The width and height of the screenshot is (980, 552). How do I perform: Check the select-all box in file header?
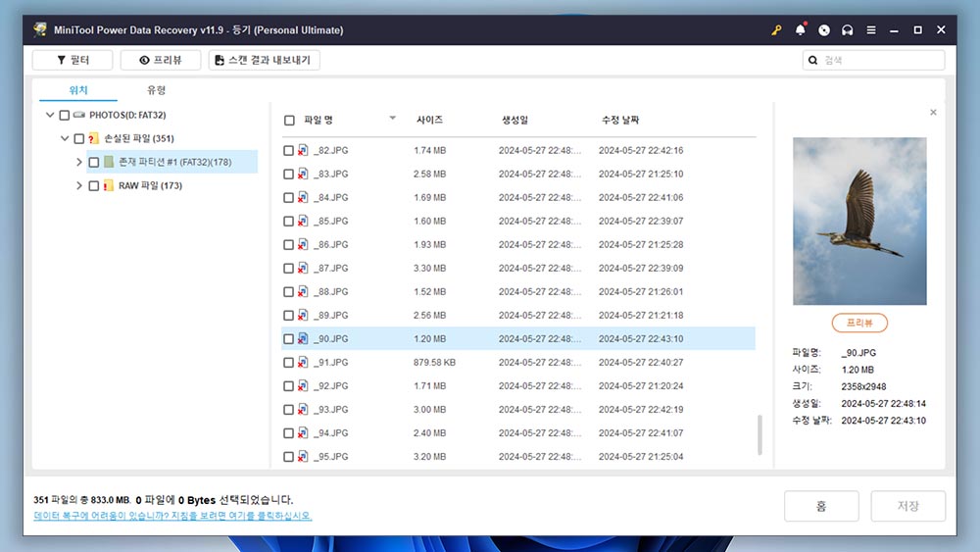(x=289, y=120)
